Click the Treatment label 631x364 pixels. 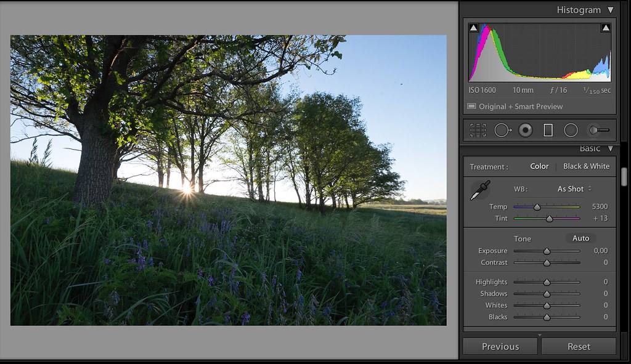pos(489,166)
